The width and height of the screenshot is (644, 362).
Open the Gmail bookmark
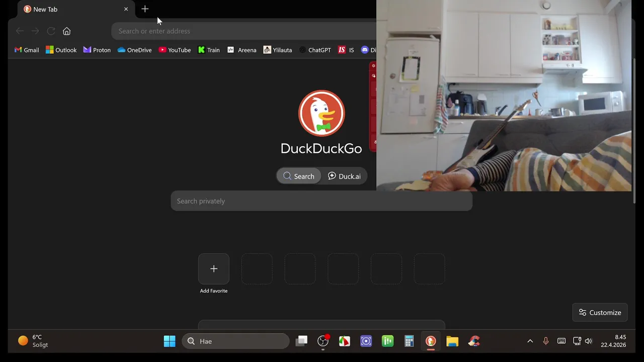[27, 50]
